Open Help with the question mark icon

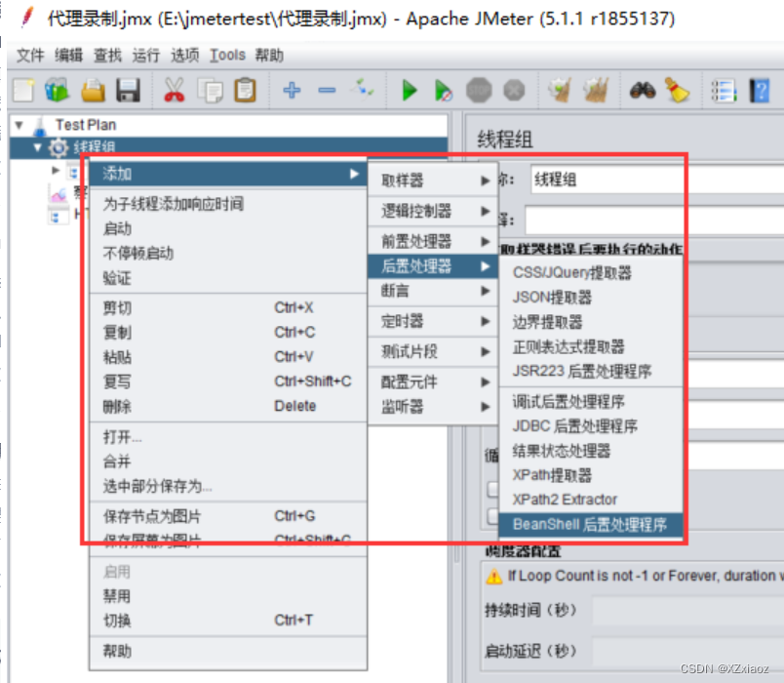coord(759,91)
